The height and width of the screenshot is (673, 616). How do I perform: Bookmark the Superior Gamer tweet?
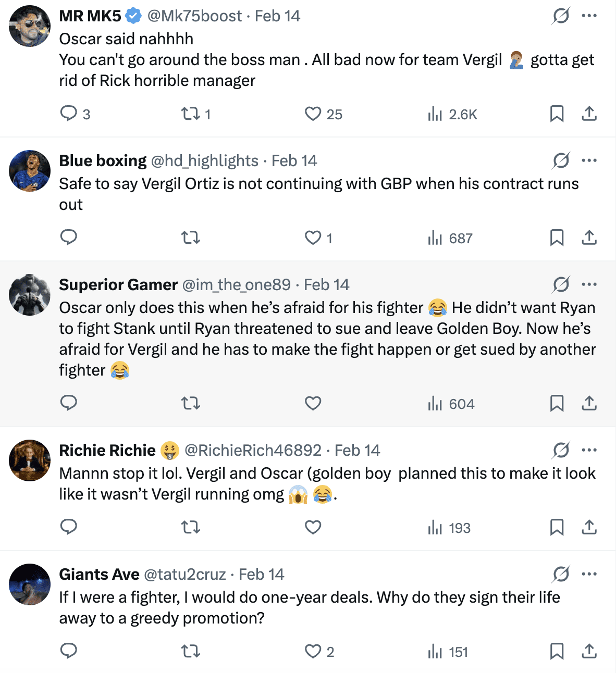click(x=557, y=403)
